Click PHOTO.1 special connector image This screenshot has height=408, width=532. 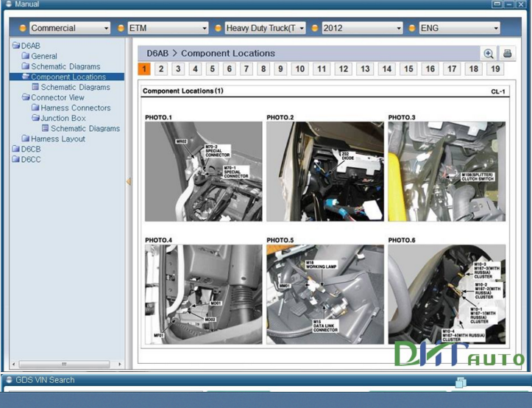coord(204,172)
